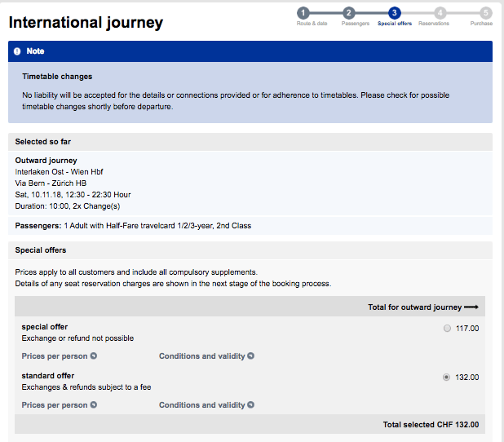Click the step 1 circle for Route & date
The width and height of the screenshot is (504, 442).
[x=303, y=12]
